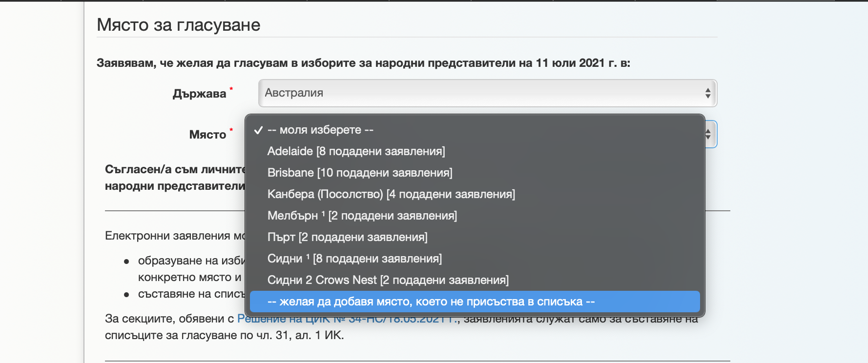The width and height of the screenshot is (868, 363).
Task: Click the Държава field label
Action: pyautogui.click(x=199, y=94)
